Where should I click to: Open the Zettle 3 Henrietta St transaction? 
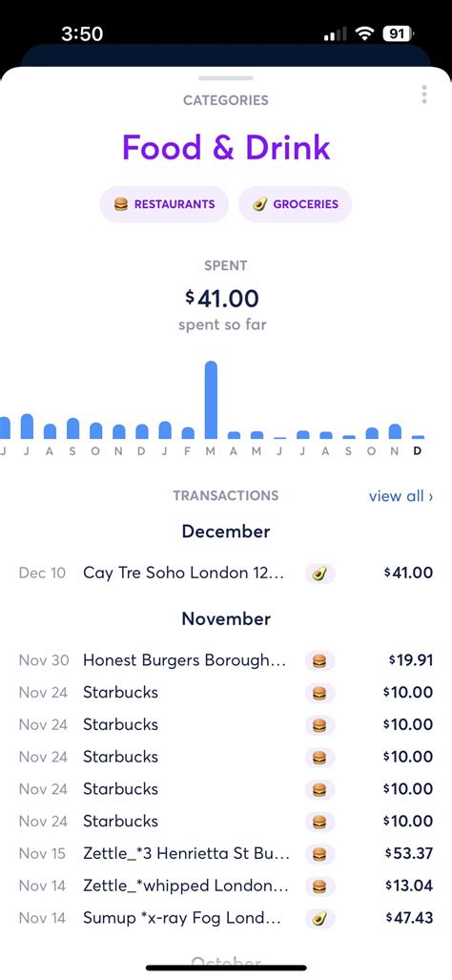226,854
